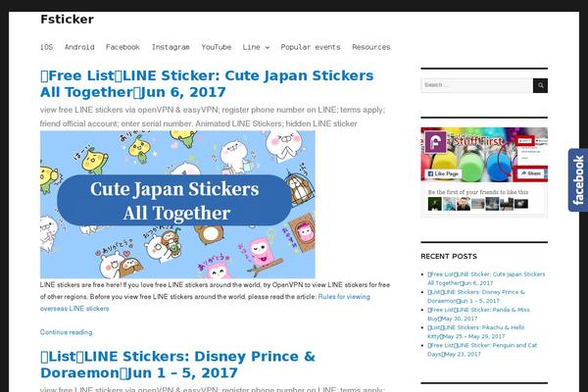Click Continue reading under first post

click(66, 332)
